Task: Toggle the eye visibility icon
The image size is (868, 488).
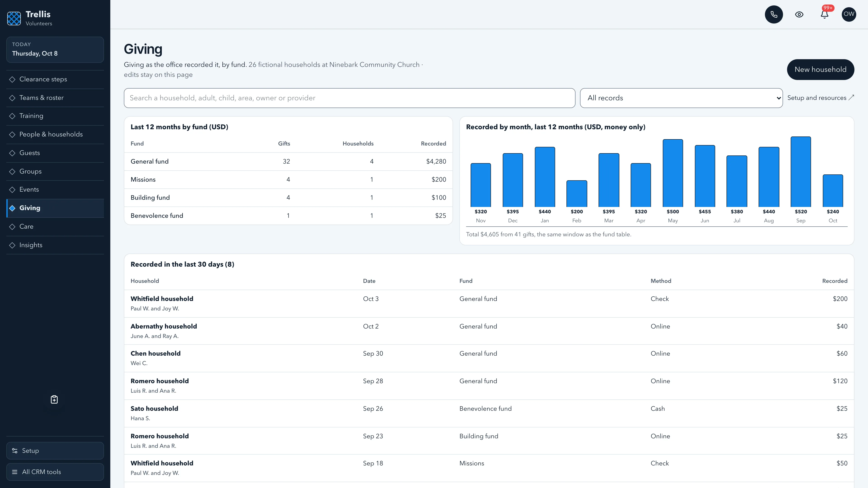Action: point(799,14)
